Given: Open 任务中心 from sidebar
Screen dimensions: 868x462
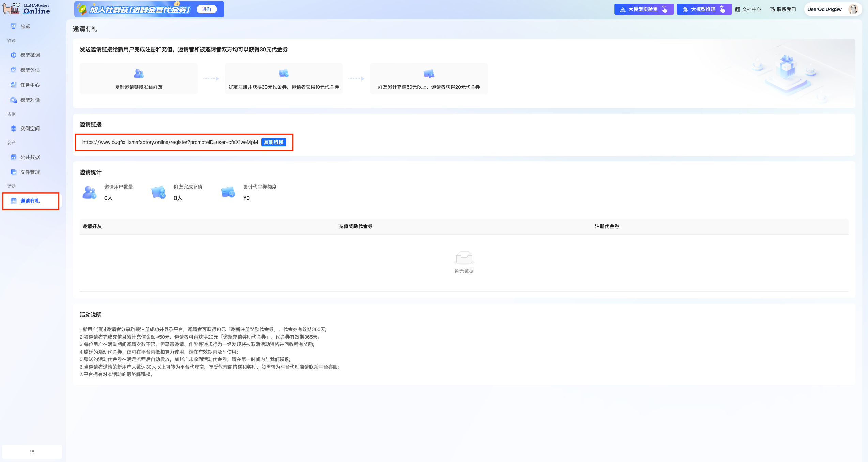Looking at the screenshot, I should 30,85.
